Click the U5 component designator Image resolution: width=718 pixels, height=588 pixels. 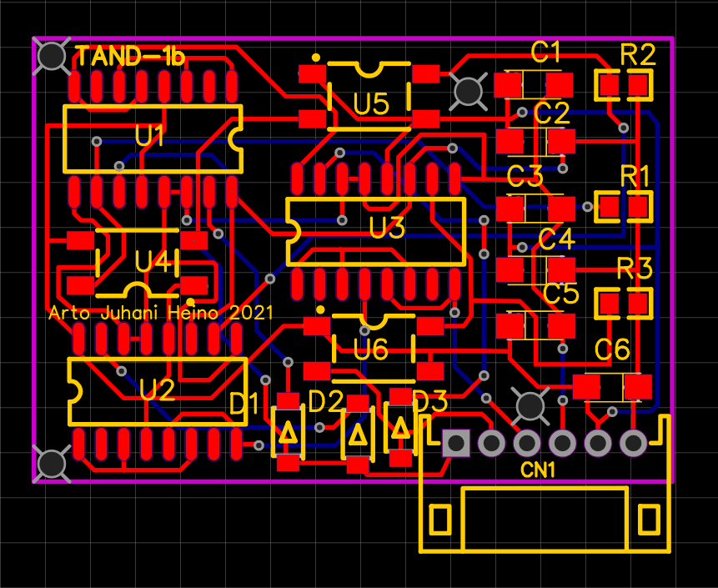371,104
